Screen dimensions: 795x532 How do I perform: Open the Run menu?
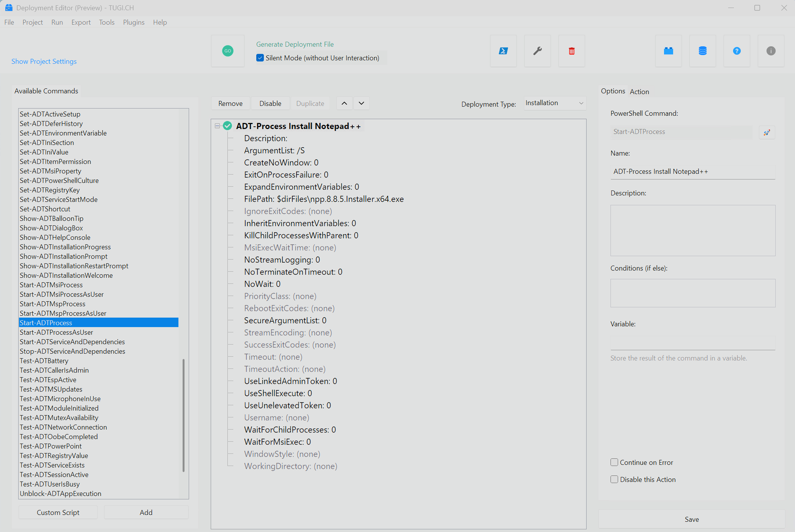57,22
